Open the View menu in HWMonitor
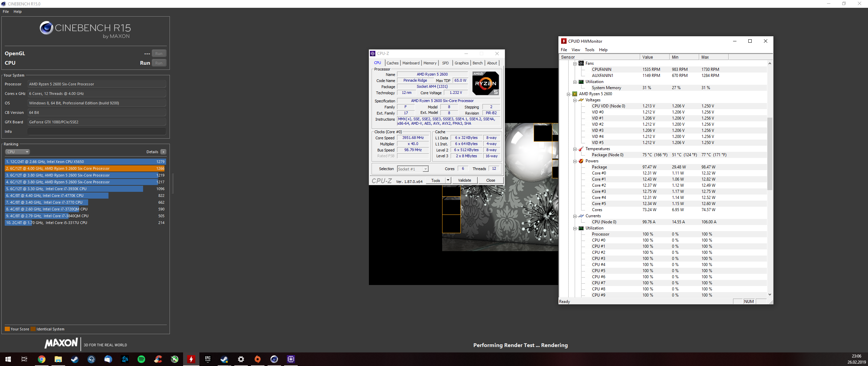The height and width of the screenshot is (366, 868). pos(576,50)
